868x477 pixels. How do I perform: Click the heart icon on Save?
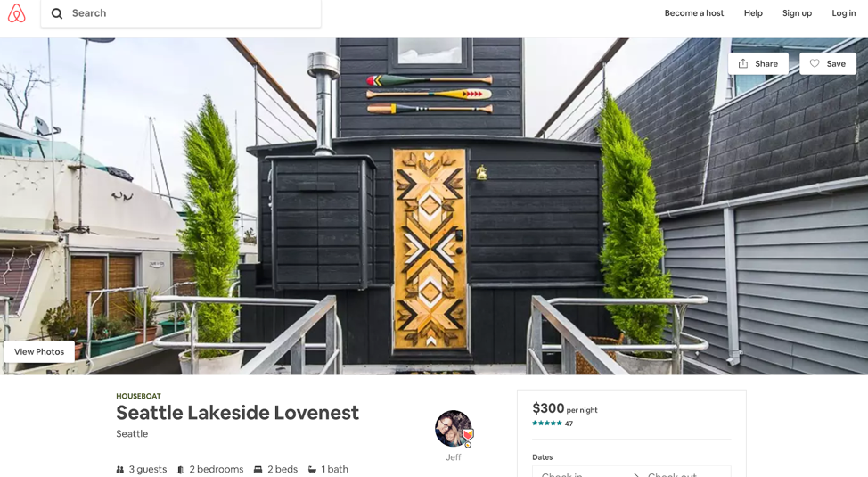click(815, 63)
